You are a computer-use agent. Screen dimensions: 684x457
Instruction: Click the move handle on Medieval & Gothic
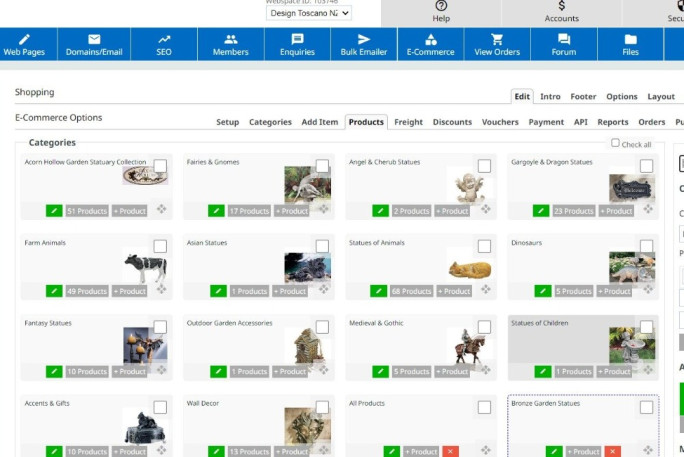pyautogui.click(x=486, y=370)
